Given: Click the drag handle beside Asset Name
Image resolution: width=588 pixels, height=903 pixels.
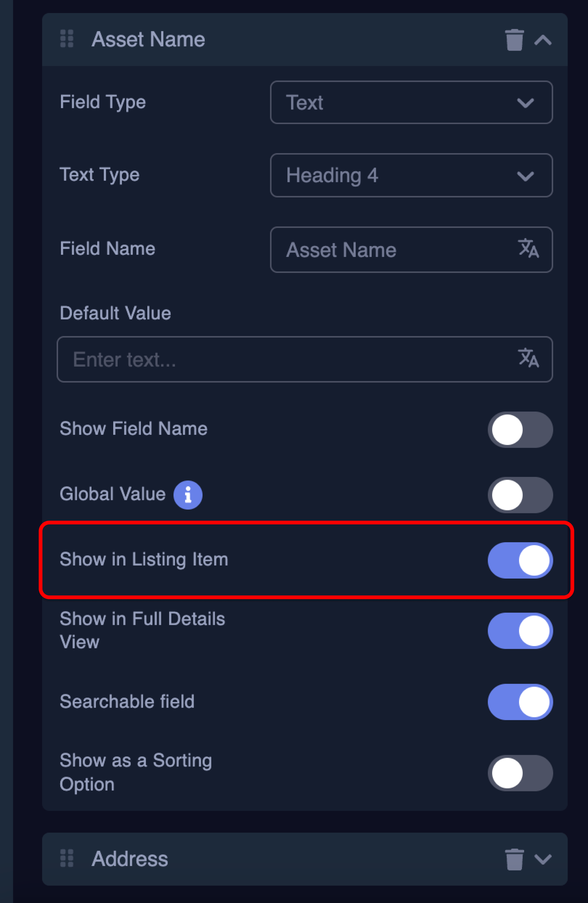Looking at the screenshot, I should 67,39.
